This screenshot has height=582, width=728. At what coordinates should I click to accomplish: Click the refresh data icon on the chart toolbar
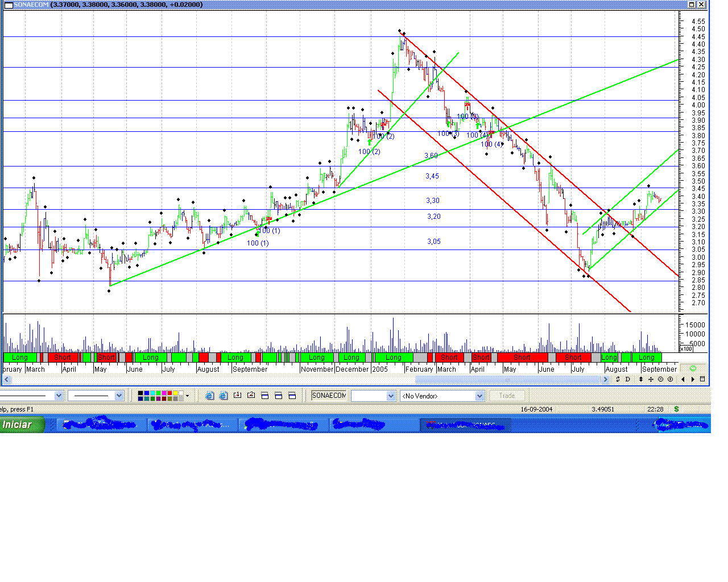[618, 379]
